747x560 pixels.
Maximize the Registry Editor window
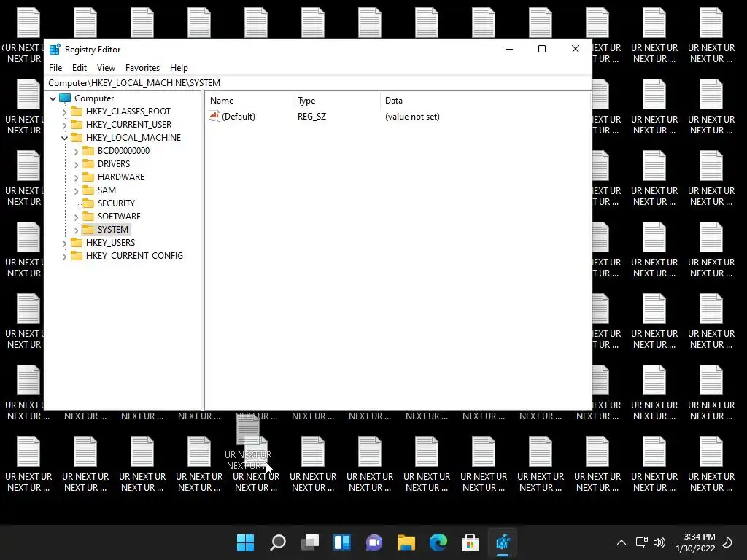pyautogui.click(x=542, y=49)
